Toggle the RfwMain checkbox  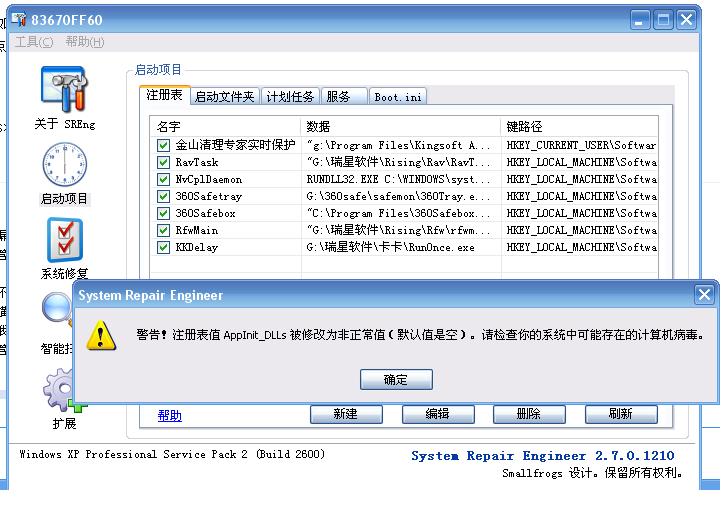[x=163, y=231]
